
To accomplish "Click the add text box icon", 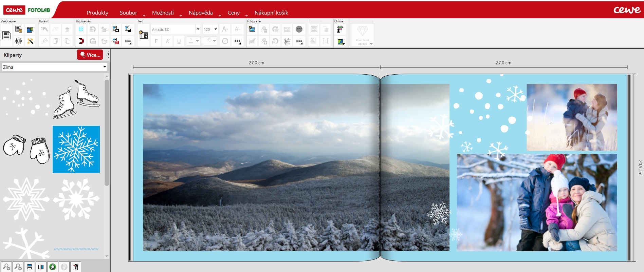I will tap(143, 35).
